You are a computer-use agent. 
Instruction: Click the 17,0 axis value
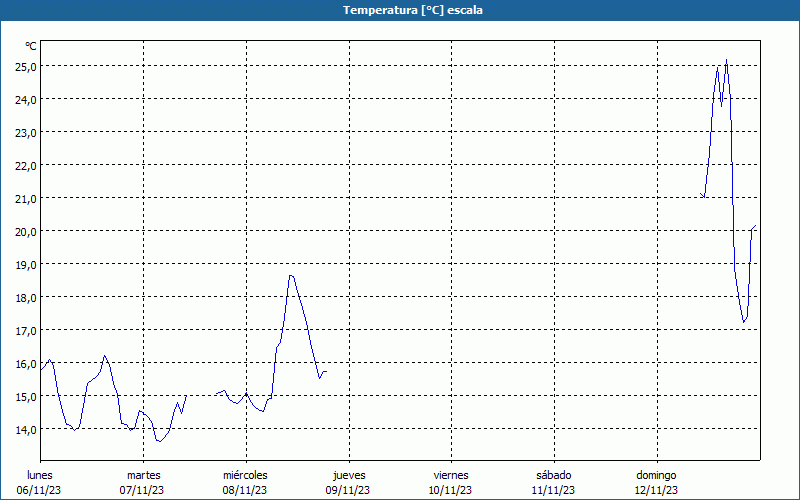[26, 331]
